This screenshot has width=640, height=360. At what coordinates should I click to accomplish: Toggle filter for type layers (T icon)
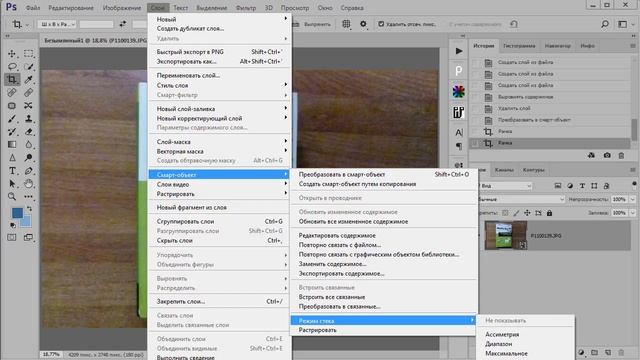[x=582, y=186]
